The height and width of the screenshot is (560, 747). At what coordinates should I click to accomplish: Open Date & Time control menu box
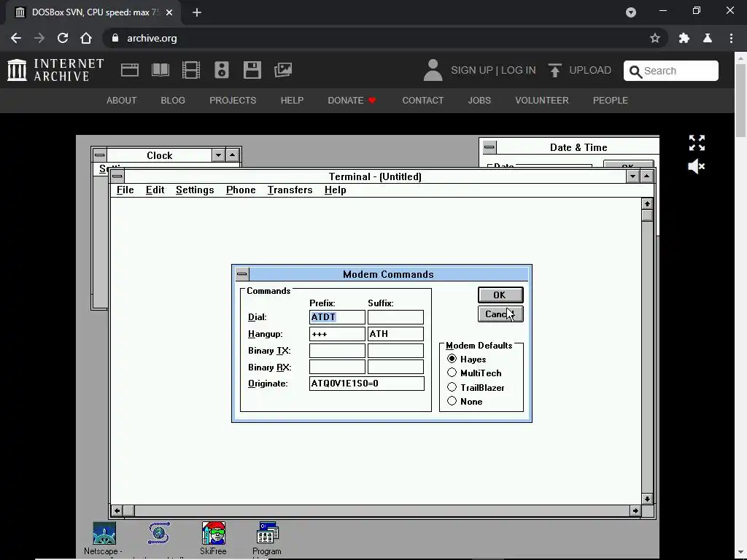[489, 147]
